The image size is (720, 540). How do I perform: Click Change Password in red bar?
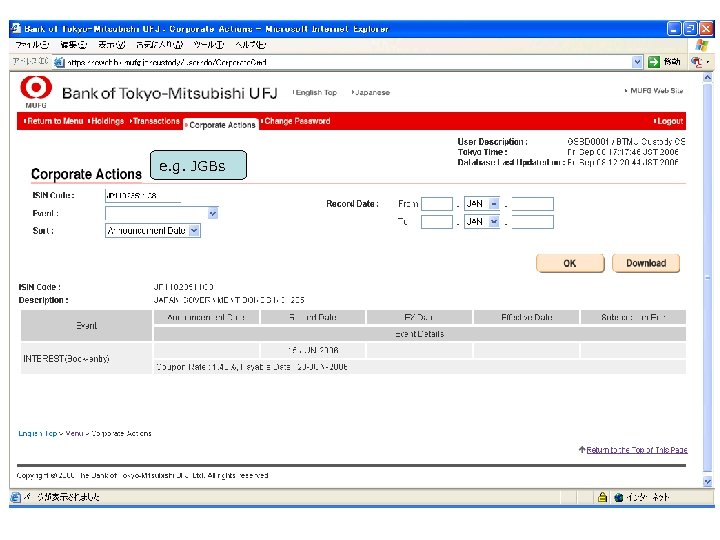[296, 121]
